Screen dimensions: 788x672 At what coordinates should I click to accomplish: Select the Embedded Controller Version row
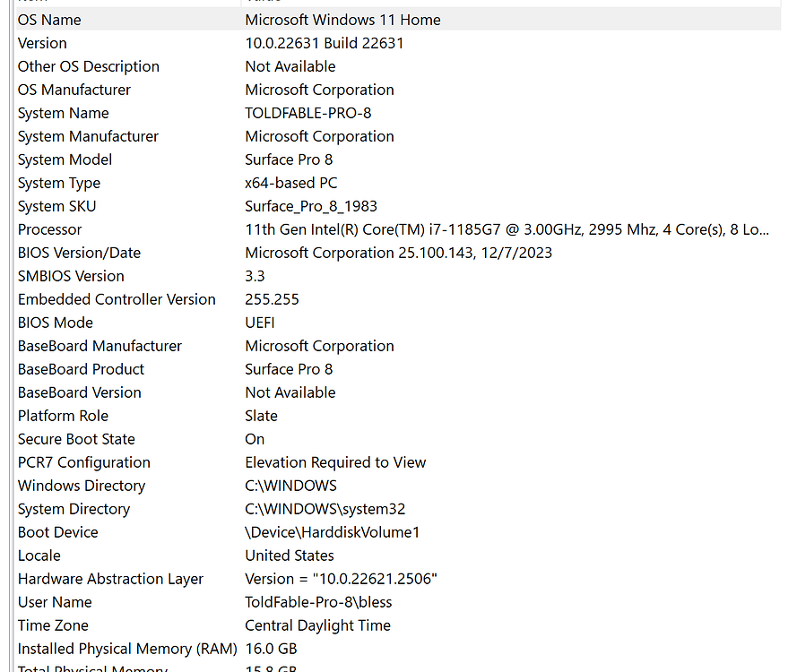[x=117, y=298]
